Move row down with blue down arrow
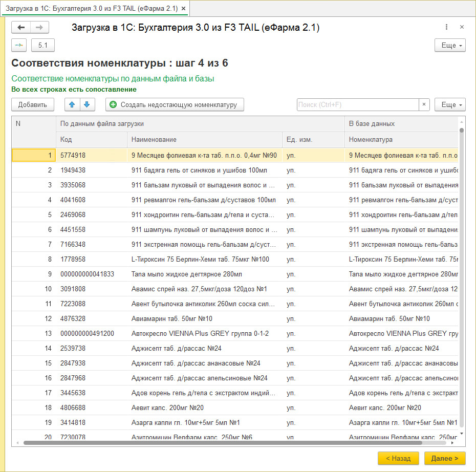This screenshot has height=472, width=476. 87,105
